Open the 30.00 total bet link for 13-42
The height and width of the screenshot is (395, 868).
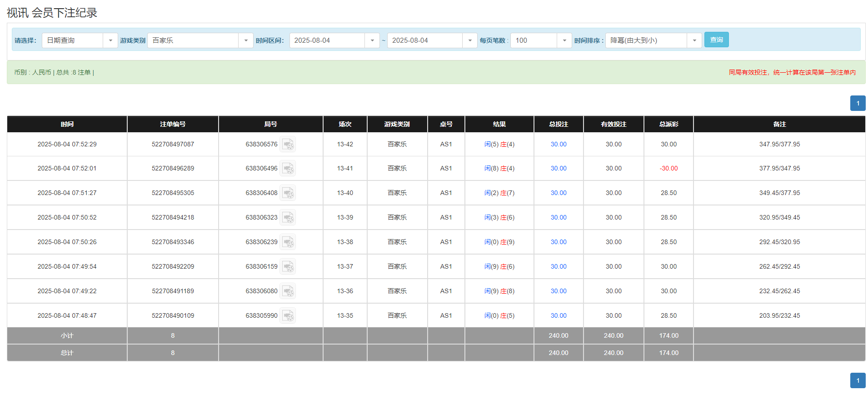coord(558,145)
